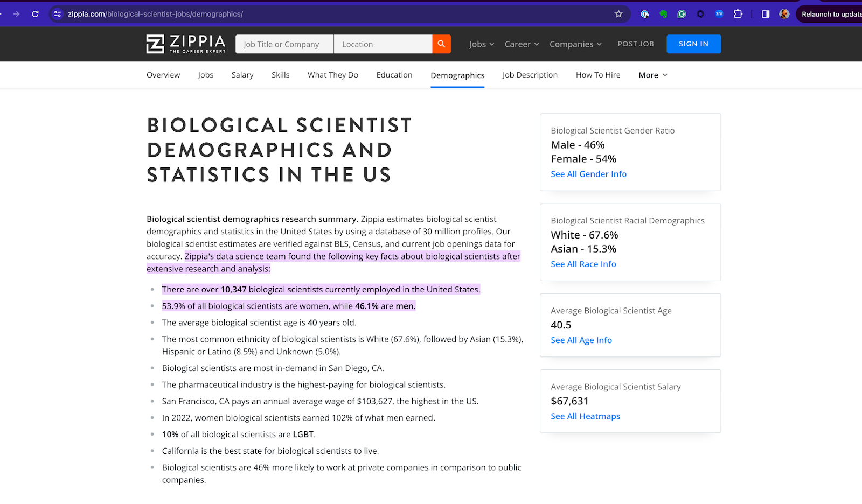
Task: Click the address bar URL
Action: pos(155,14)
